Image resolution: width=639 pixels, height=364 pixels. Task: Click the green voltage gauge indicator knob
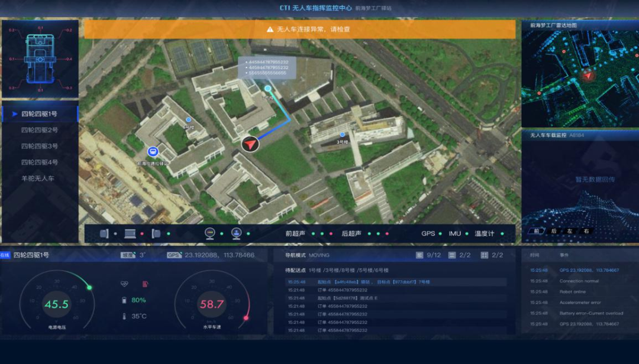point(89,288)
